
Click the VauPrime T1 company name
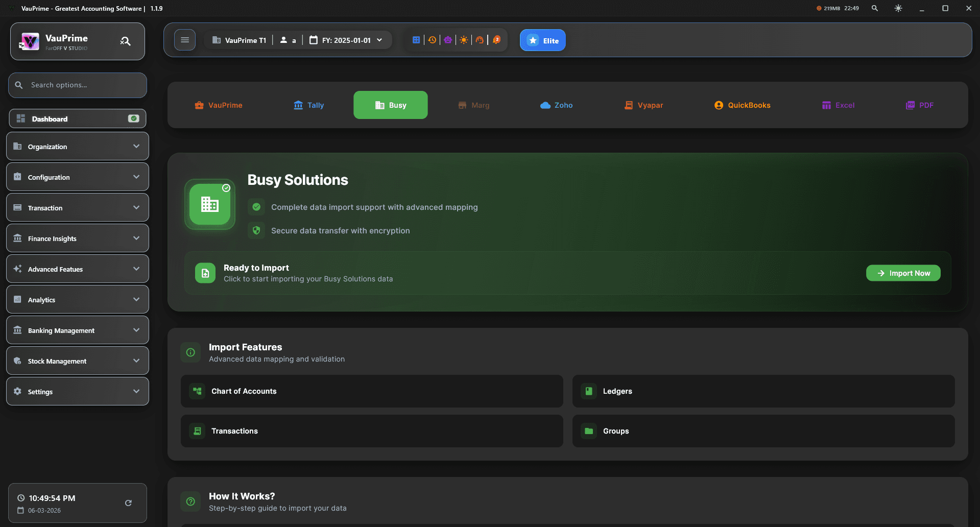246,40
